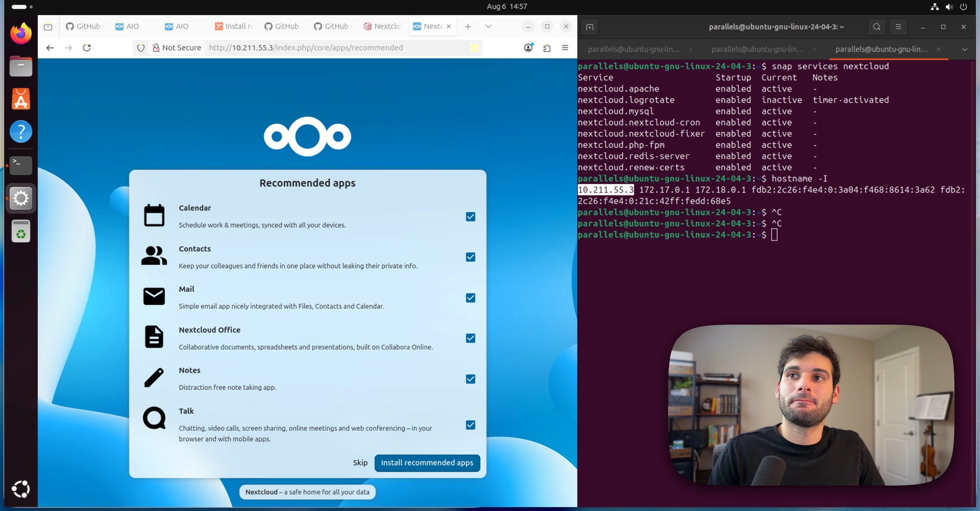Click 'timer-activated' note in terminal
Image resolution: width=980 pixels, height=511 pixels.
(x=851, y=100)
